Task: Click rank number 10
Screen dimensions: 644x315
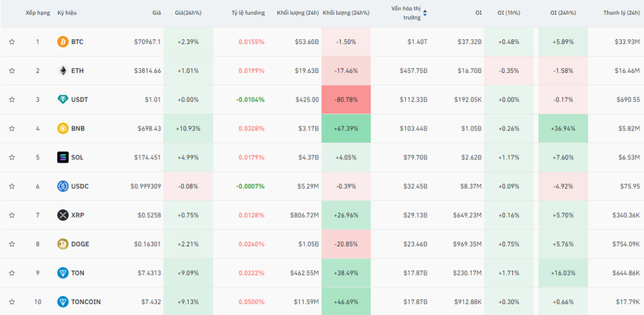Action: pyautogui.click(x=38, y=302)
